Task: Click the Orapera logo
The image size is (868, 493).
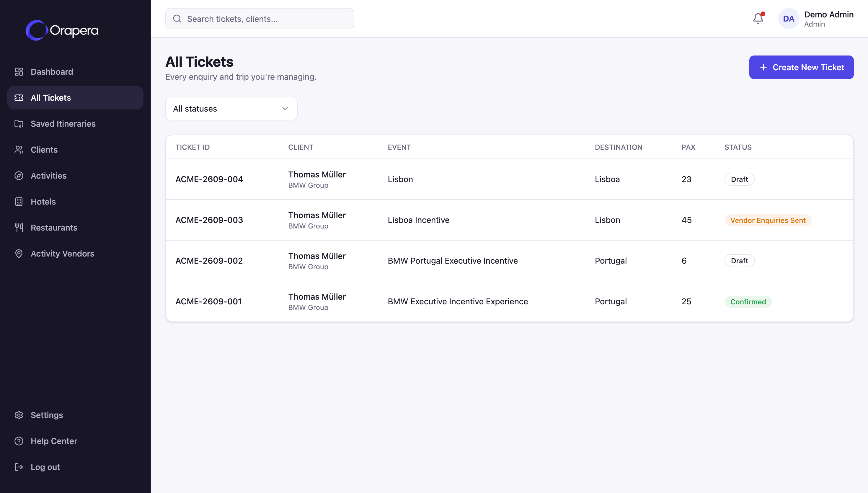Action: 62,30
